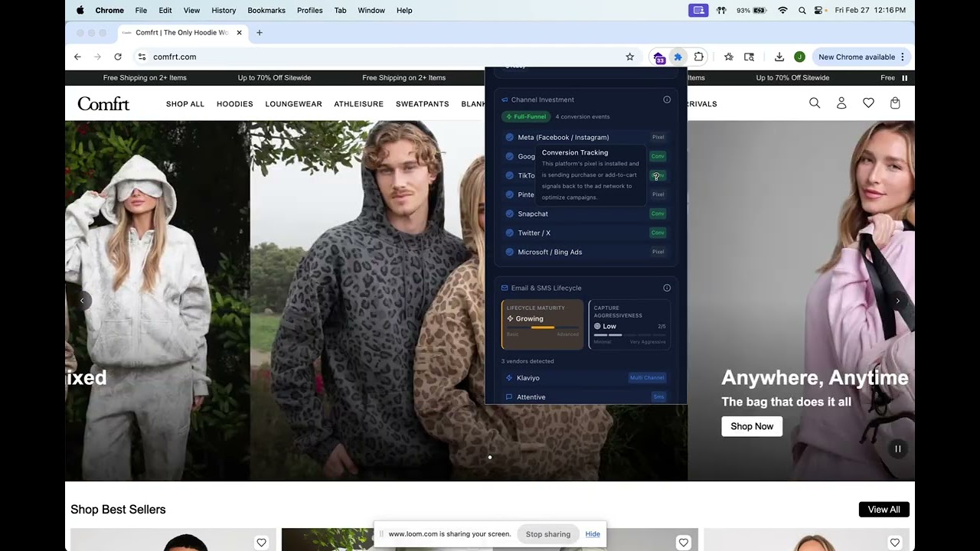
Task: Select the Klaviyo vendor row
Action: point(586,378)
